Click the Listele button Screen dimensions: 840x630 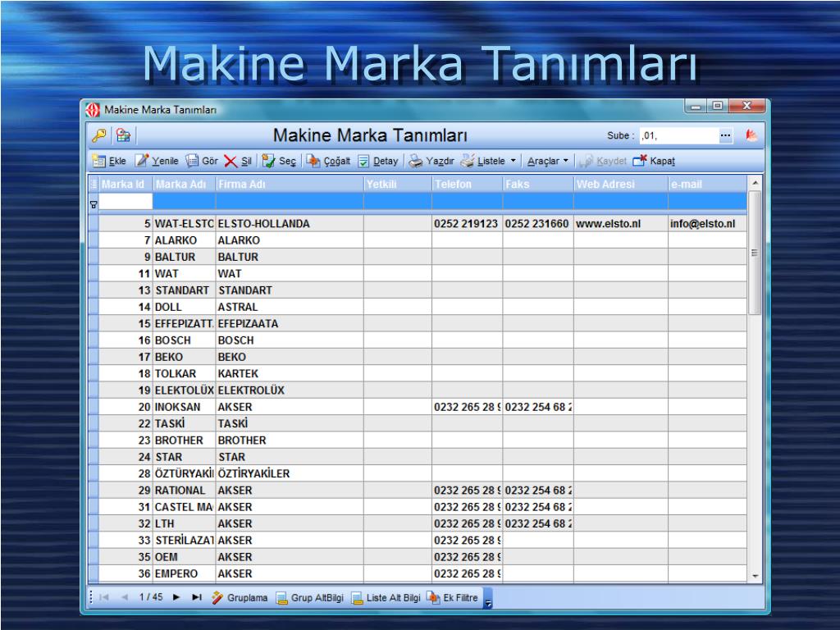(x=484, y=161)
